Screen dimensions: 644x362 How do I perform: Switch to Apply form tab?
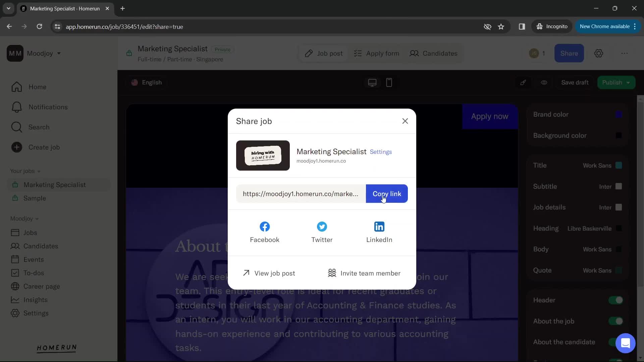point(376,53)
